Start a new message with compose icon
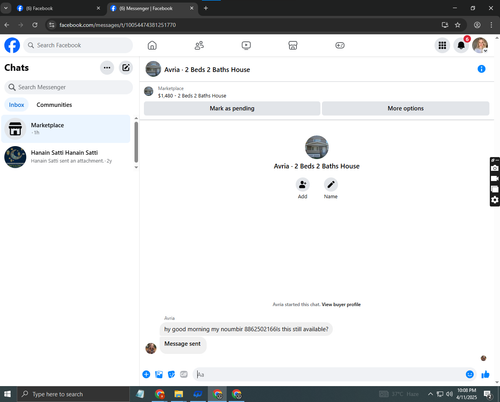Screen dimensions: 500x402 coord(126,68)
